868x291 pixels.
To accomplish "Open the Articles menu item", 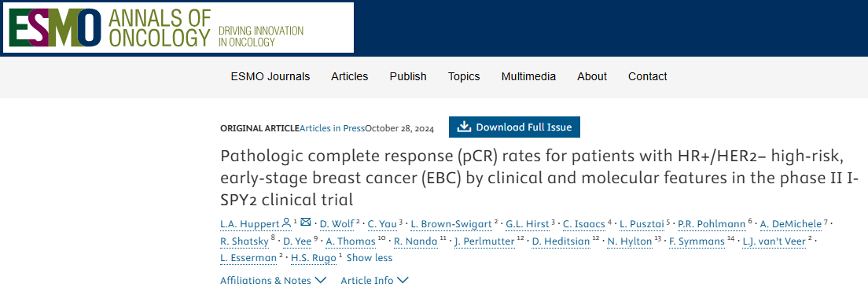I will pyautogui.click(x=349, y=77).
